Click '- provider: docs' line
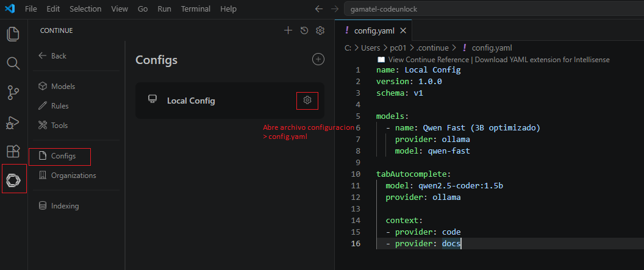 423,244
